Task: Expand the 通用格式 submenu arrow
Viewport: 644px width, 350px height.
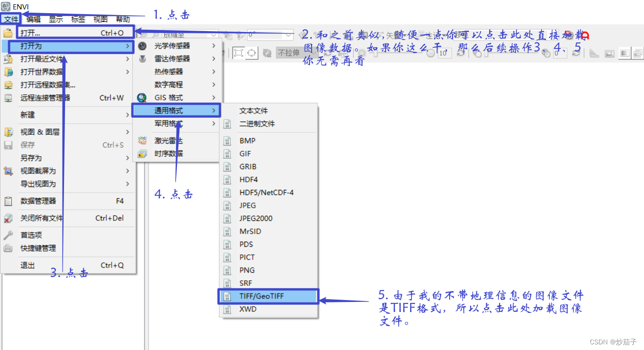Action: point(214,111)
